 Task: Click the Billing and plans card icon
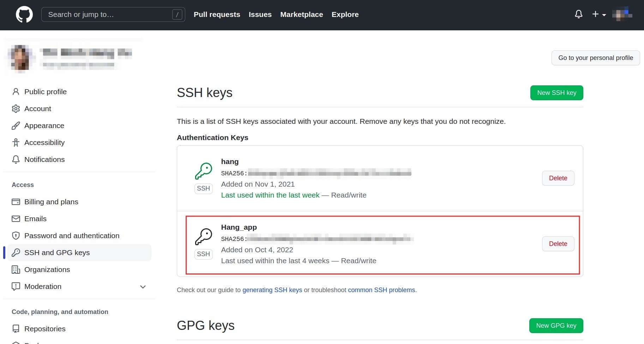(16, 202)
